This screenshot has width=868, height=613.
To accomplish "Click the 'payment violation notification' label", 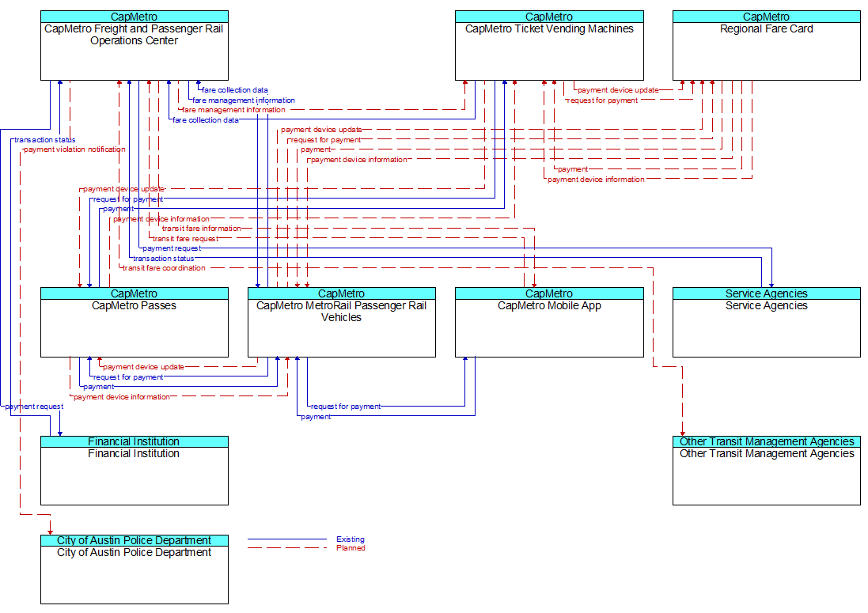I will click(x=74, y=149).
